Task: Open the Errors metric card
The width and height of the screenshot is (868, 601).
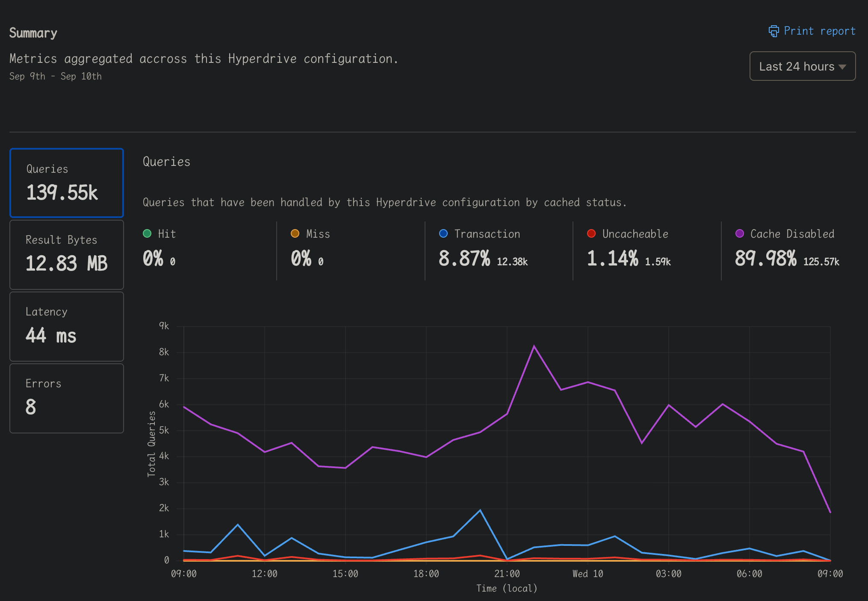Action: pos(67,398)
